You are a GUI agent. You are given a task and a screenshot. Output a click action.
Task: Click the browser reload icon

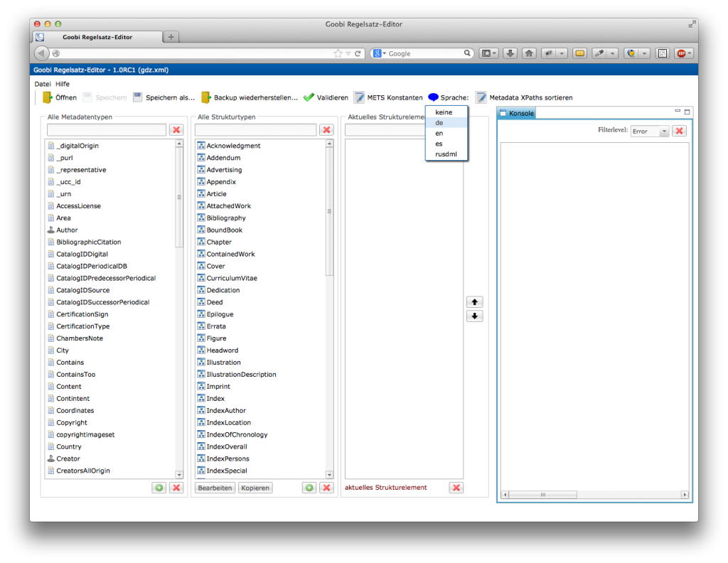(358, 53)
